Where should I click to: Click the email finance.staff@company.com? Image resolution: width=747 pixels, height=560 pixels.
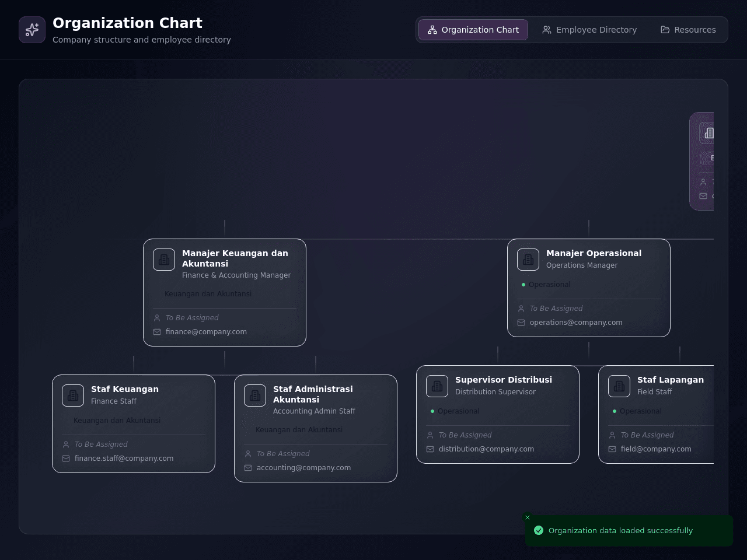[124, 459]
